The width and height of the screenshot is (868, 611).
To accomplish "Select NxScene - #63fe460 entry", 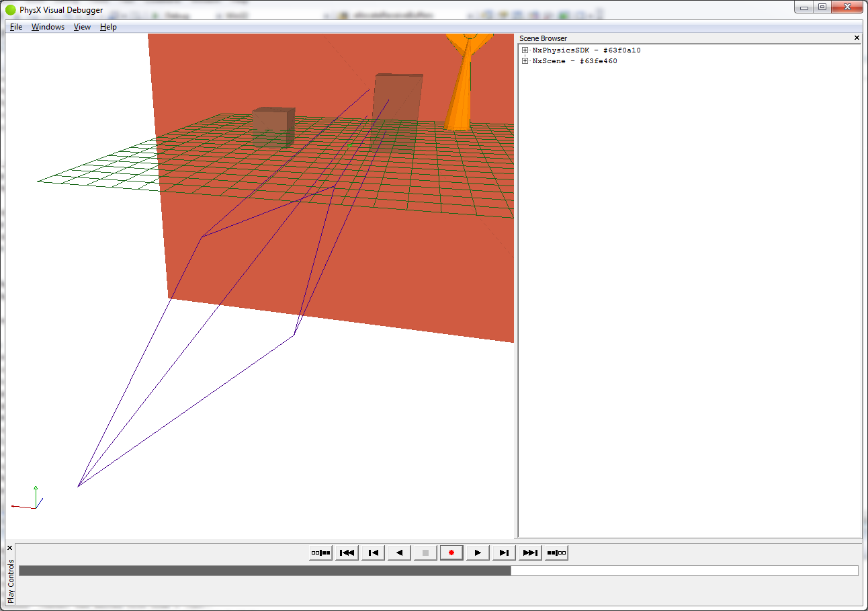I will (574, 61).
